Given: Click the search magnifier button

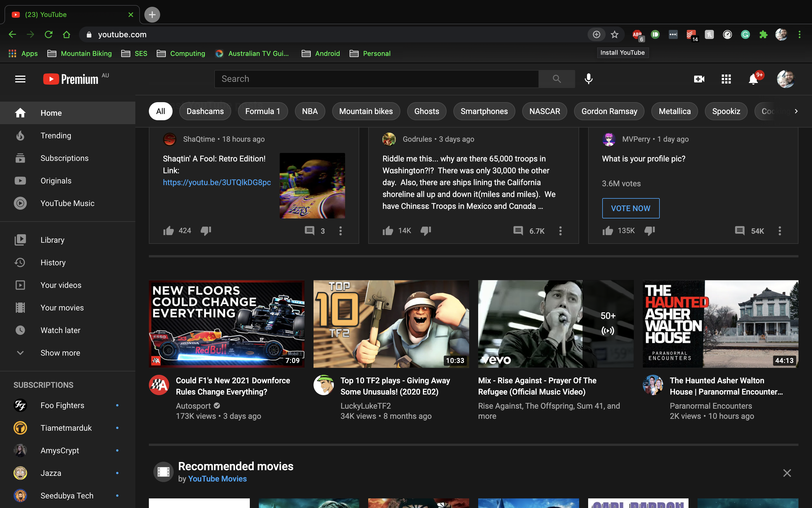Looking at the screenshot, I should click(557, 79).
